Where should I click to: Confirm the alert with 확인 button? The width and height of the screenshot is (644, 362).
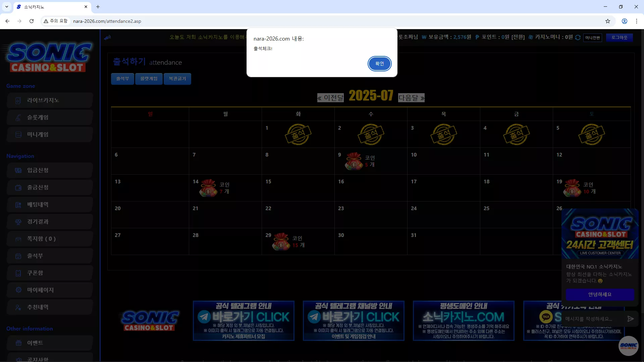coord(379,64)
